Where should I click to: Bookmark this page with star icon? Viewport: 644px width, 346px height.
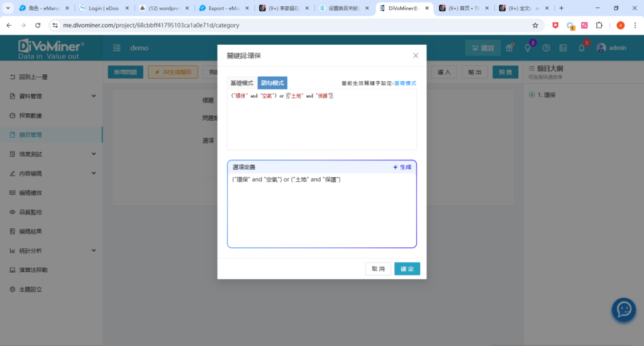pyautogui.click(x=535, y=25)
